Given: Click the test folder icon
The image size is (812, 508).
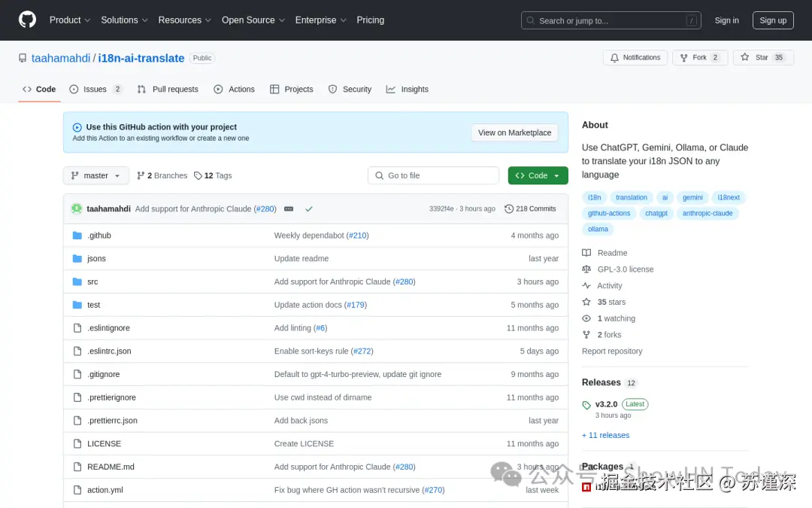Looking at the screenshot, I should pyautogui.click(x=77, y=305).
